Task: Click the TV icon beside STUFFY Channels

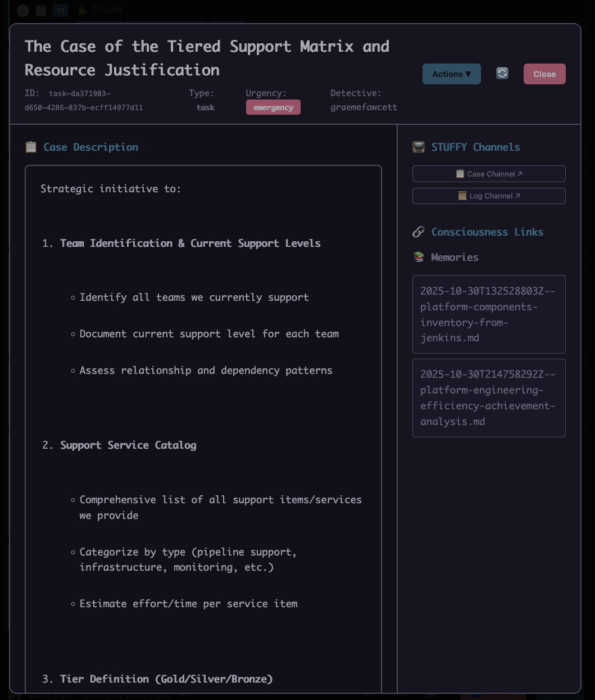Action: [x=419, y=147]
